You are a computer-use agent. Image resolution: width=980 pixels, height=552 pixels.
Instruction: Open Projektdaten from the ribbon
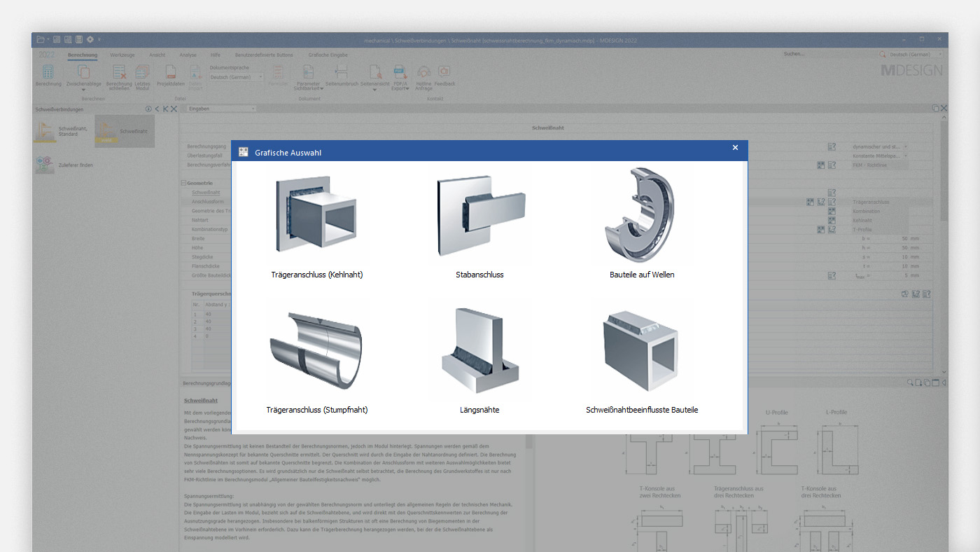tap(170, 76)
